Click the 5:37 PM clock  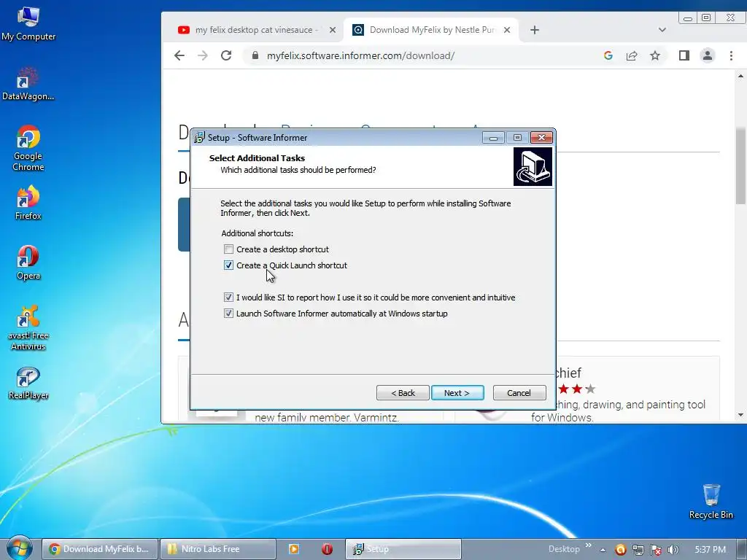click(710, 550)
